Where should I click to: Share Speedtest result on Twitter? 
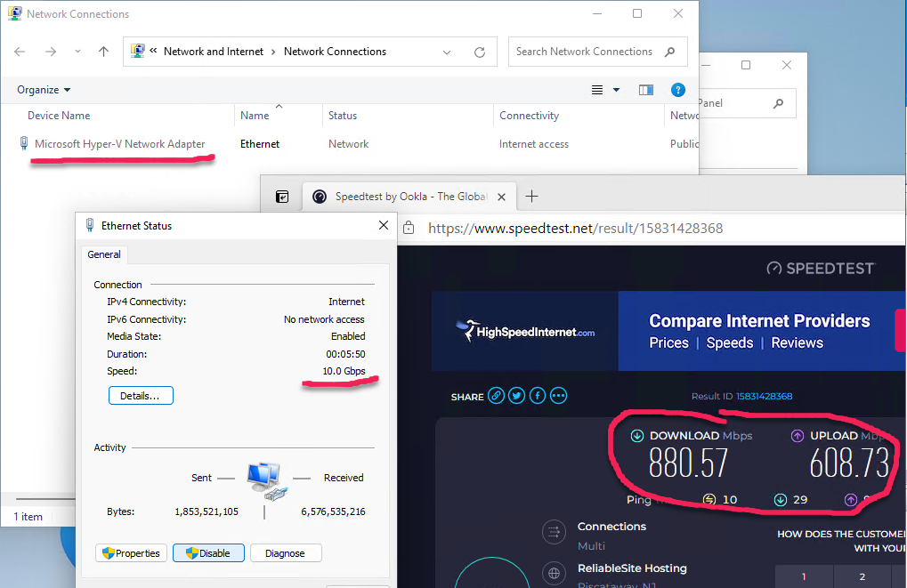coord(517,396)
